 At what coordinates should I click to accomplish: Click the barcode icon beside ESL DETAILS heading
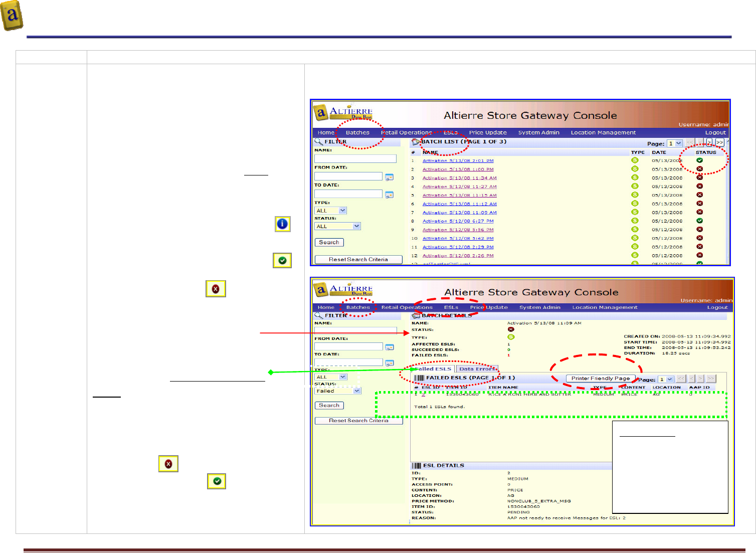[417, 466]
